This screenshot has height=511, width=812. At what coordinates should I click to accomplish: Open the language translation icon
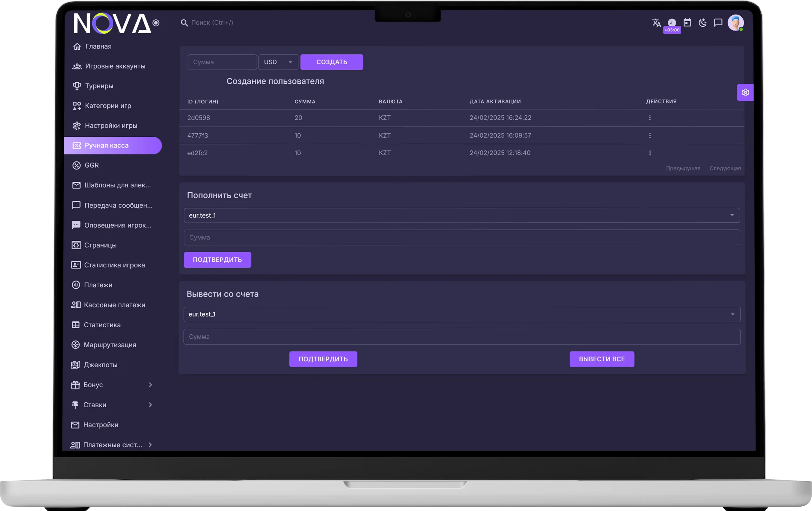pos(656,23)
